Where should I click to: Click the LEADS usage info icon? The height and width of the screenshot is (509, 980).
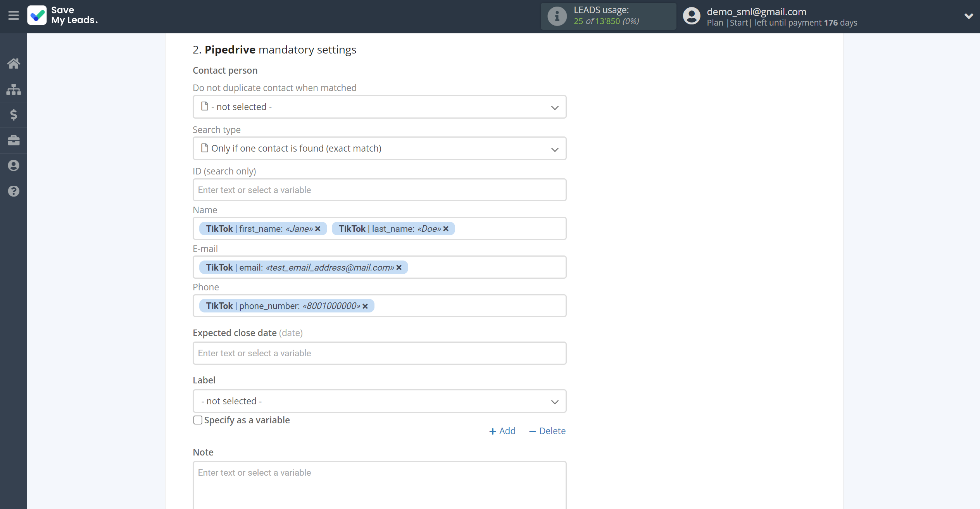(x=557, y=16)
